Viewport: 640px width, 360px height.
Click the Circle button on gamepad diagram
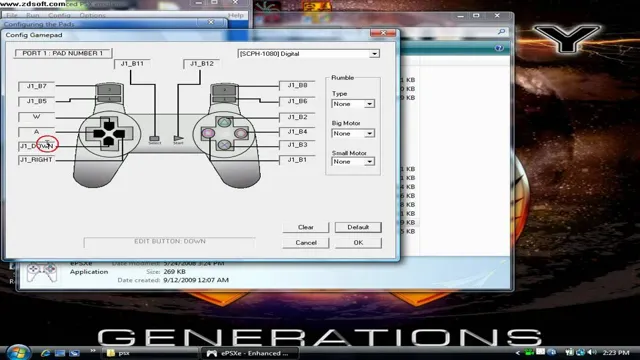click(241, 133)
